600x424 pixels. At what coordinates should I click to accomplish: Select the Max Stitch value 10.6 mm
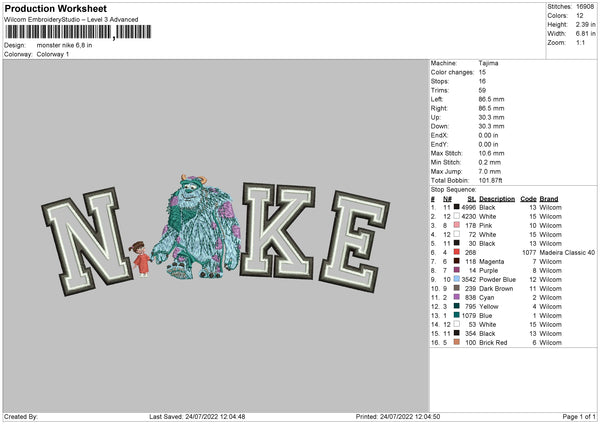pyautogui.click(x=491, y=153)
